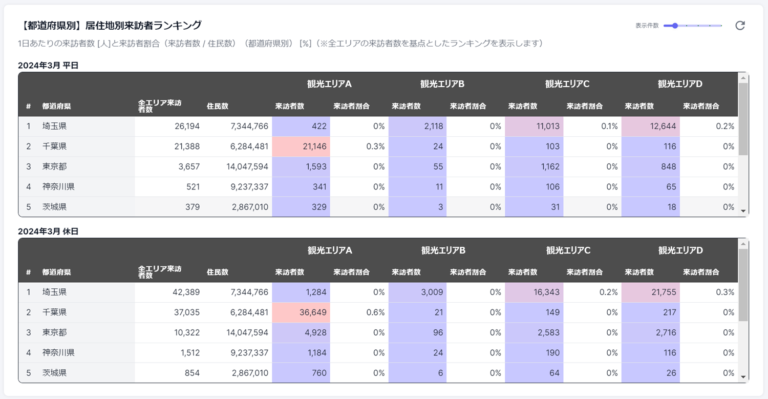Click holiday table scrollbar up arrow
The image size is (768, 399).
click(x=744, y=244)
